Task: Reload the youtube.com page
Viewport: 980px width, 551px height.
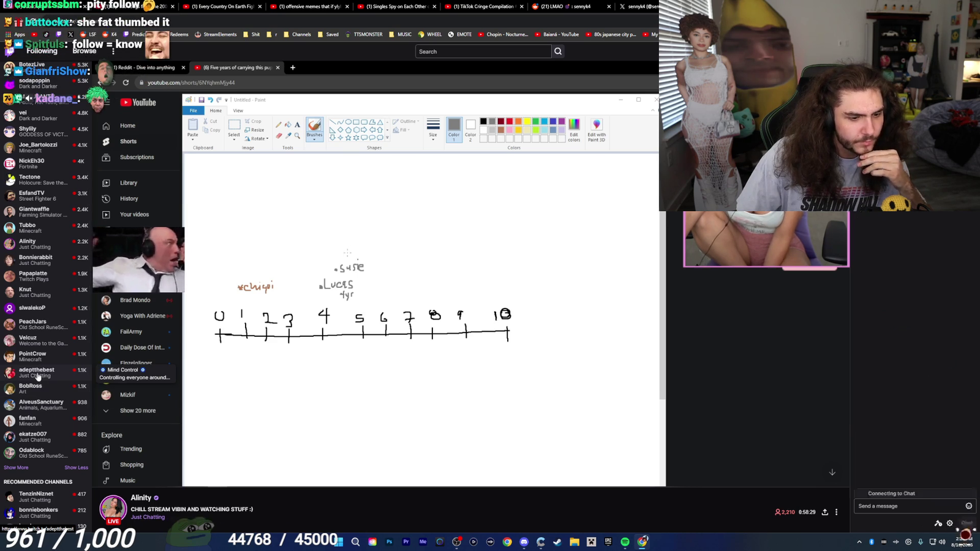Action: click(x=126, y=83)
